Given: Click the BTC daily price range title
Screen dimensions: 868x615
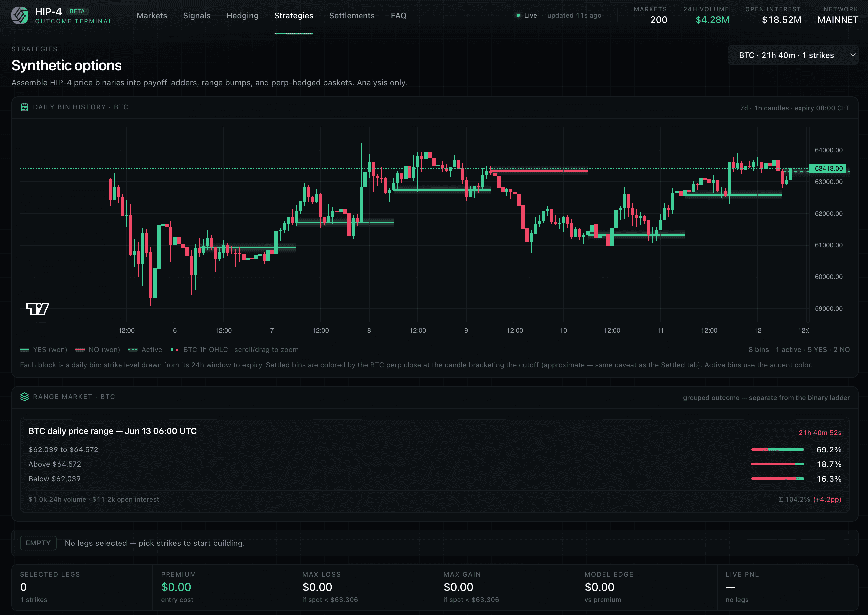Looking at the screenshot, I should click(113, 431).
